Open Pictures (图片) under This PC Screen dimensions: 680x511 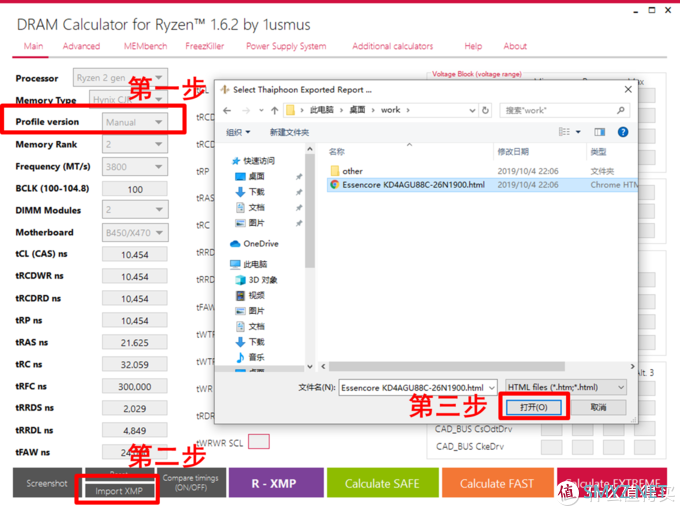[250, 311]
